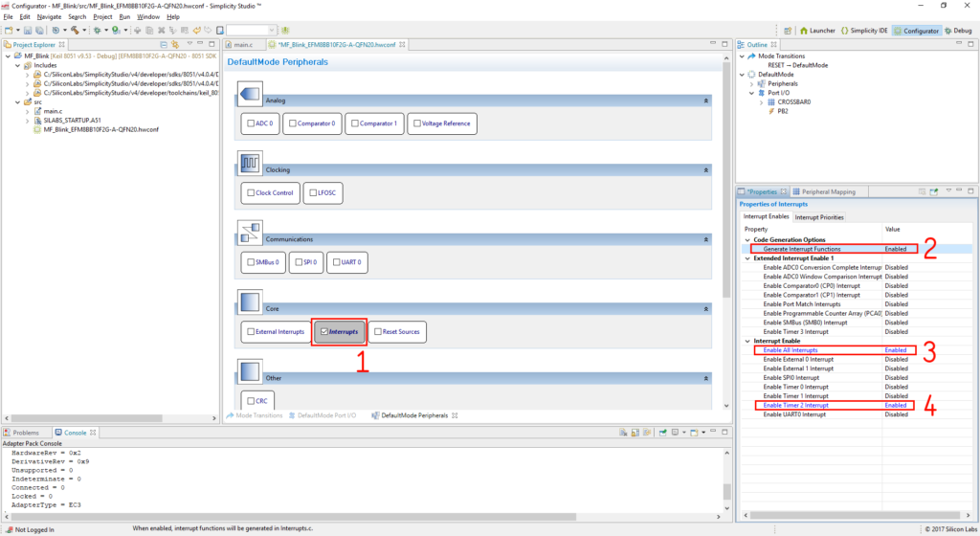Switch to the Interrupt Priorities tab
Image resolution: width=980 pixels, height=536 pixels.
[820, 217]
